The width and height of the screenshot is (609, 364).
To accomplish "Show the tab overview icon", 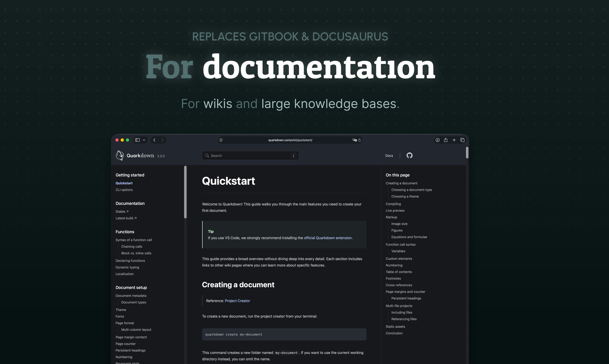I will click(463, 140).
